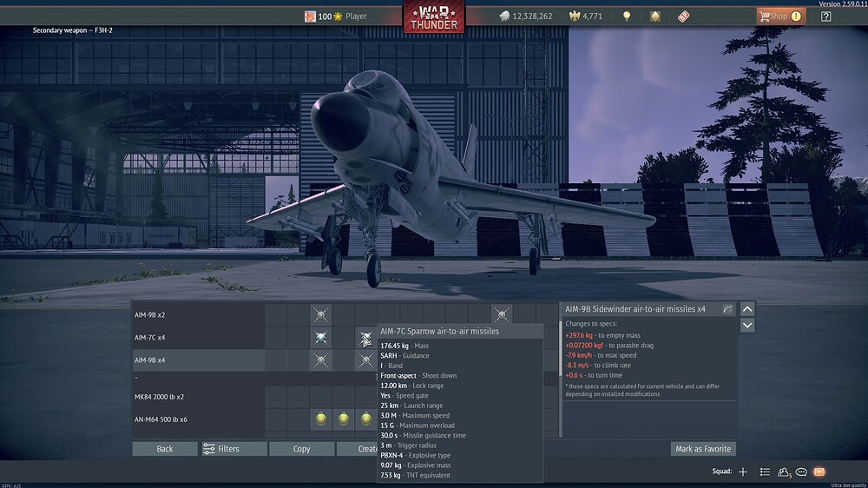The height and width of the screenshot is (488, 868).
Task: Click the Copy preset button
Action: pyautogui.click(x=302, y=449)
